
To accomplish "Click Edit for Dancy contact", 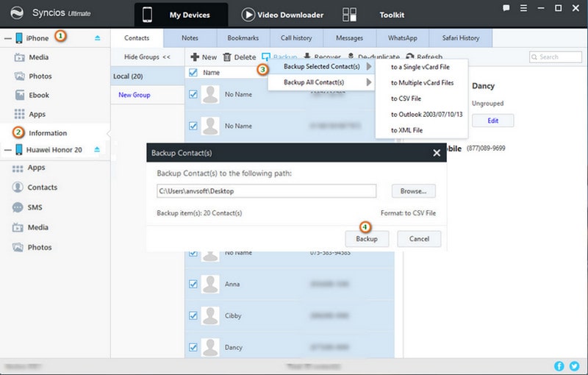I will pyautogui.click(x=492, y=121).
